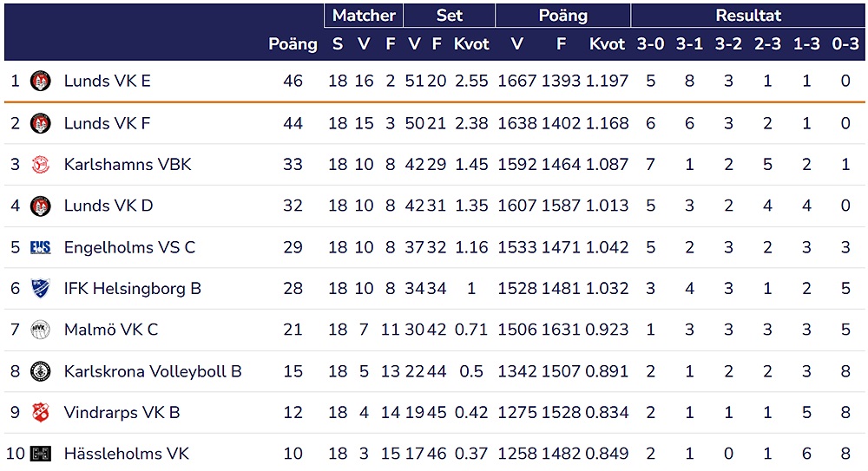Click the Resultat column group header
The image size is (868, 471).
(748, 16)
